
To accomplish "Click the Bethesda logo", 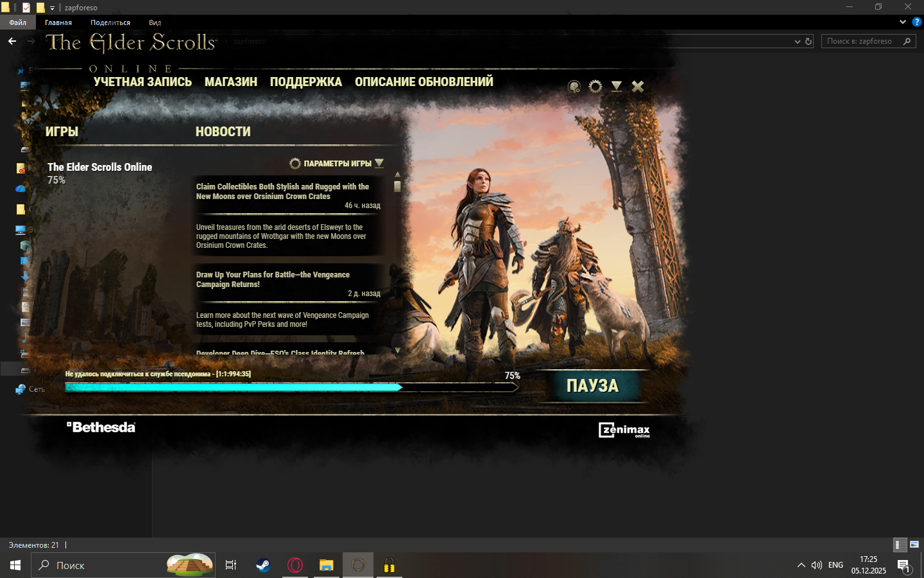I will point(101,427).
